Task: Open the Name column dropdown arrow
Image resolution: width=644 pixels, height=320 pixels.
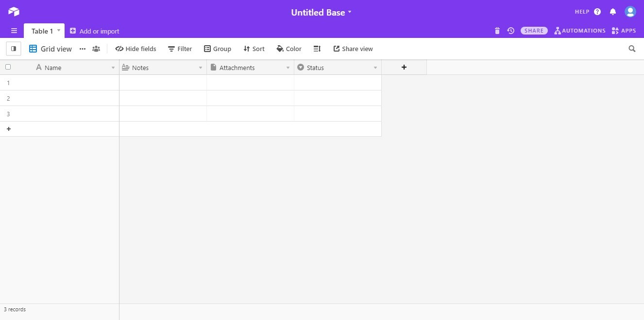Action: pos(113,68)
